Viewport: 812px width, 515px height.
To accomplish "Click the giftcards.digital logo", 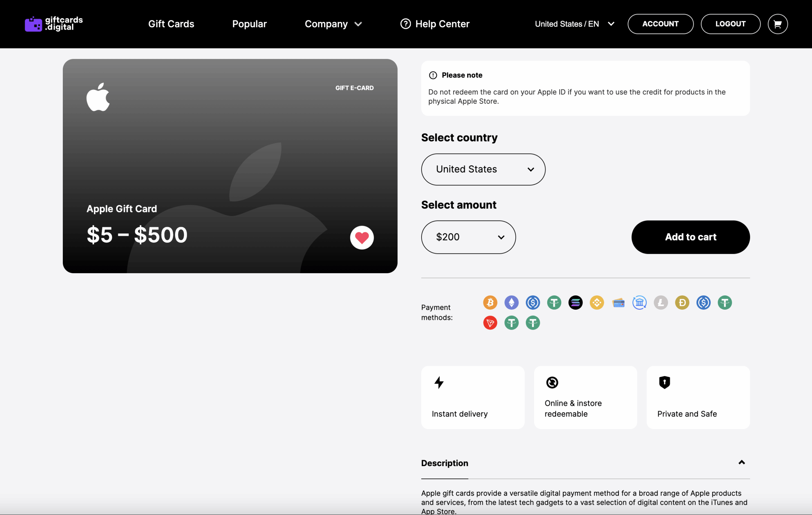I will pyautogui.click(x=54, y=24).
